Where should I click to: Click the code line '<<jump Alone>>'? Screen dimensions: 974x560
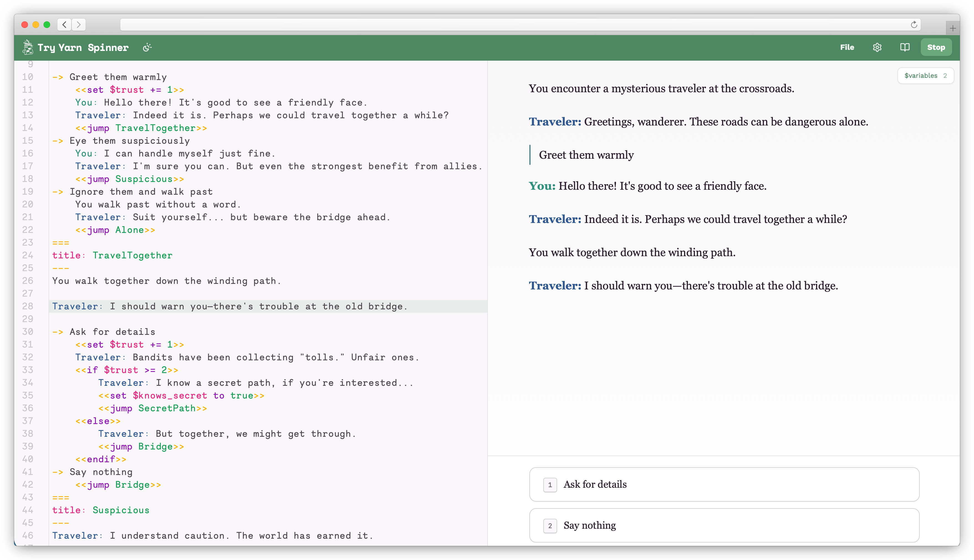(x=116, y=230)
